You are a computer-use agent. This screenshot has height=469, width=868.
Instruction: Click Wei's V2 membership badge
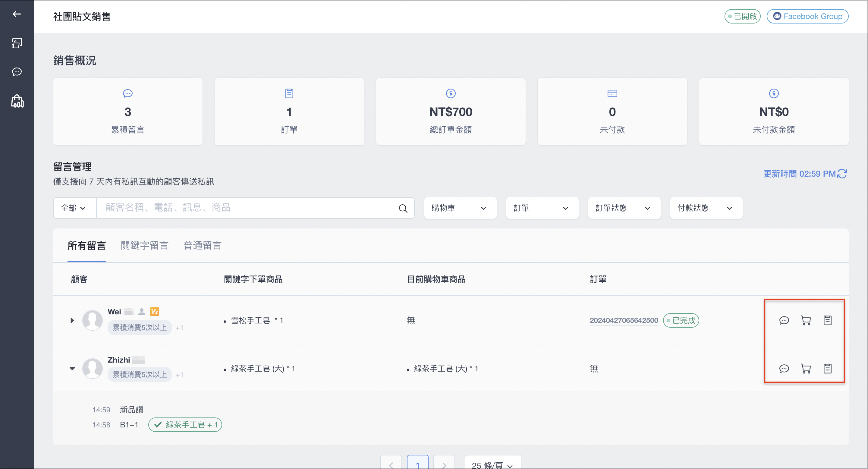pos(154,312)
